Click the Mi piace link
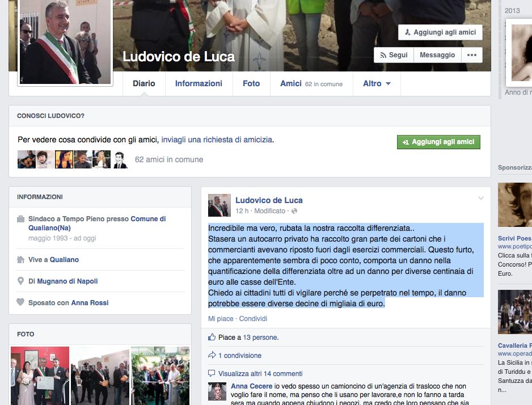The image size is (532, 405). (221, 319)
